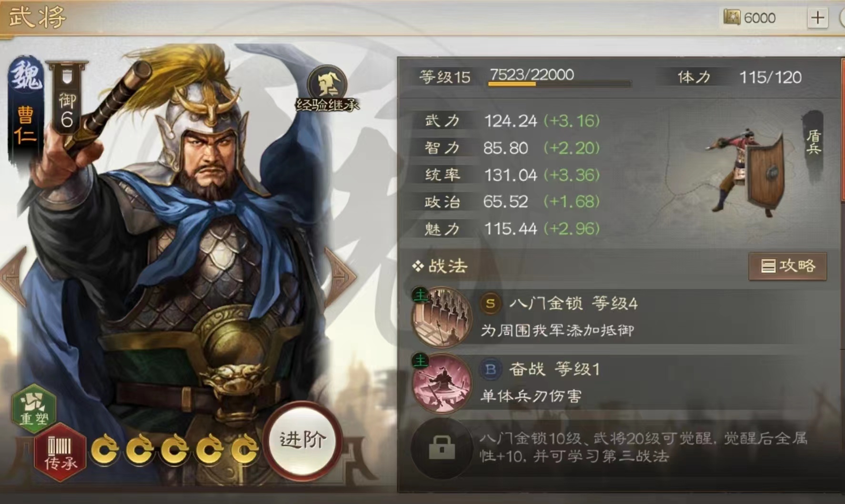
Task: Click the plus icon beside 6000 currency
Action: point(817,18)
